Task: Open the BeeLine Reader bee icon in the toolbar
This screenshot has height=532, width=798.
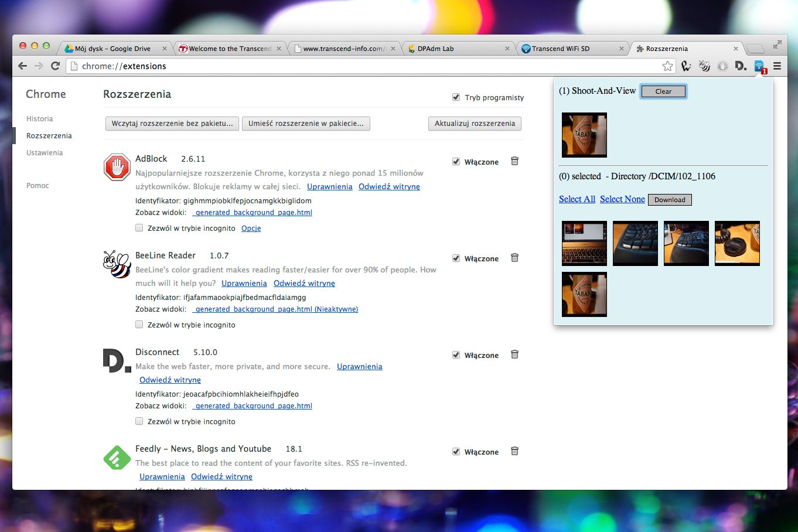Action: (x=704, y=66)
